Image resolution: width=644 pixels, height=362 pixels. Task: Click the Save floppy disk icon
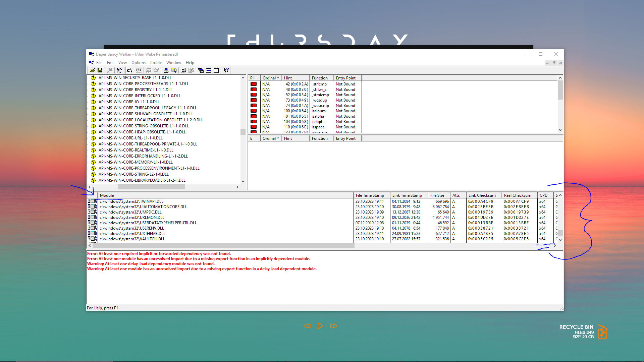(x=100, y=70)
